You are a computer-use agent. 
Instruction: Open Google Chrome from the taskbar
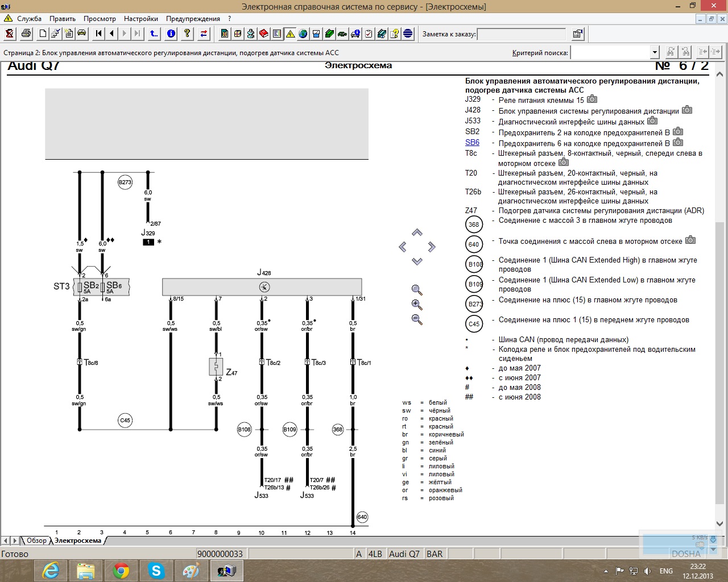(121, 571)
